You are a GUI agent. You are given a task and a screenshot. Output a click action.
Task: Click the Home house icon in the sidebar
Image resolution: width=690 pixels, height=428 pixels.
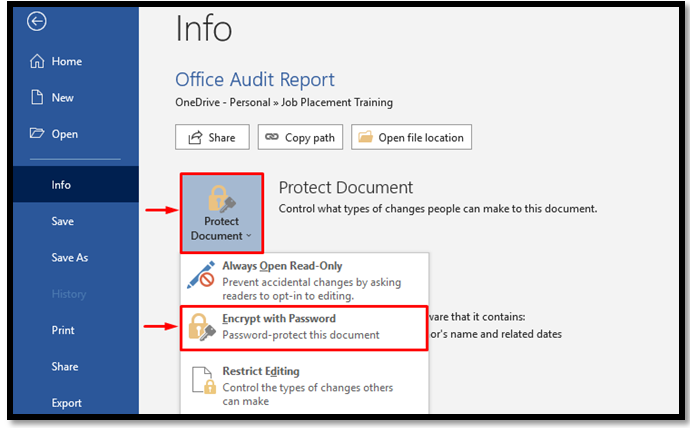tap(37, 61)
